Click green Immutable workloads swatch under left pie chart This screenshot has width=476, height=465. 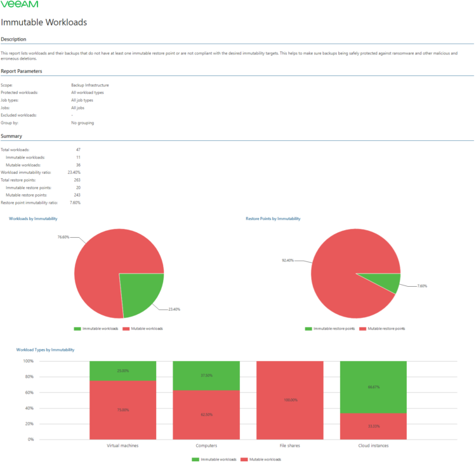pos(77,329)
